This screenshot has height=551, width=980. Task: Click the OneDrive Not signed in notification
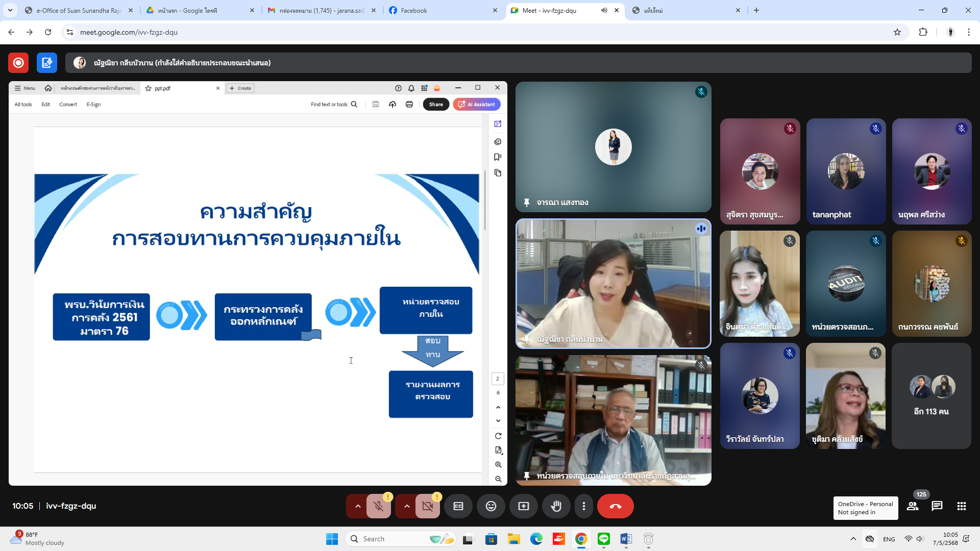point(865,508)
